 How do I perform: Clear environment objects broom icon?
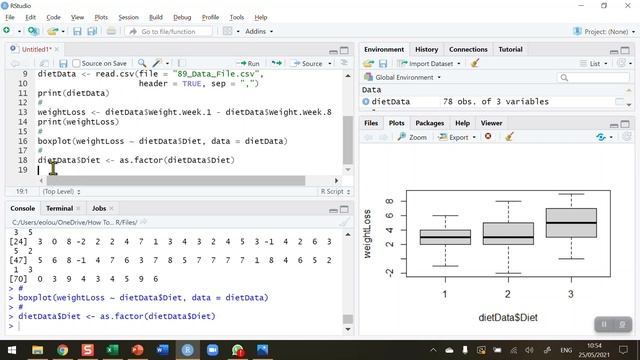point(475,63)
